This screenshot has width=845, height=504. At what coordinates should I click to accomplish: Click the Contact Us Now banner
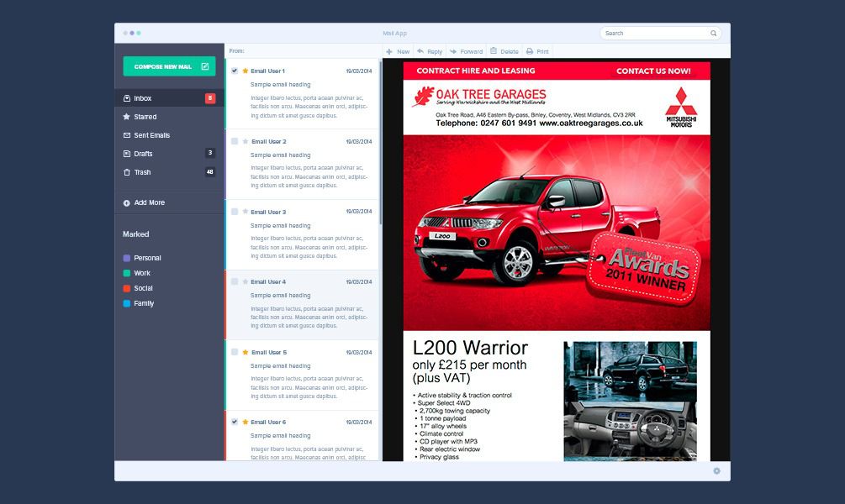(x=653, y=71)
